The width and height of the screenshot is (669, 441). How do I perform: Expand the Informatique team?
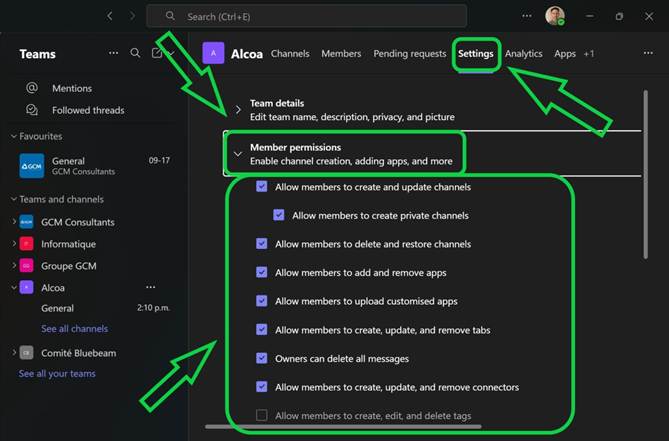tap(14, 244)
